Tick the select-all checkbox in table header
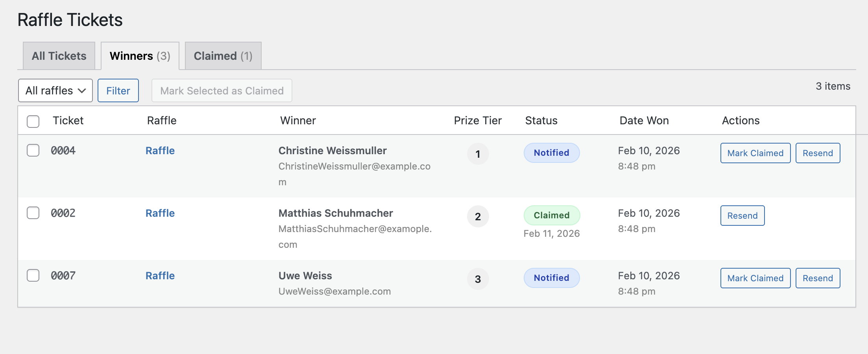The image size is (868, 354). (x=33, y=121)
